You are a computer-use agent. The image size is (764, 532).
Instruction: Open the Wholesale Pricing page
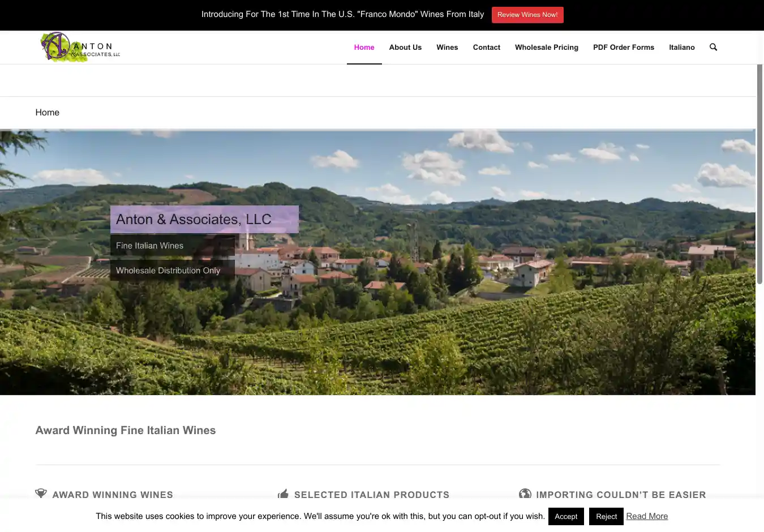coord(547,48)
